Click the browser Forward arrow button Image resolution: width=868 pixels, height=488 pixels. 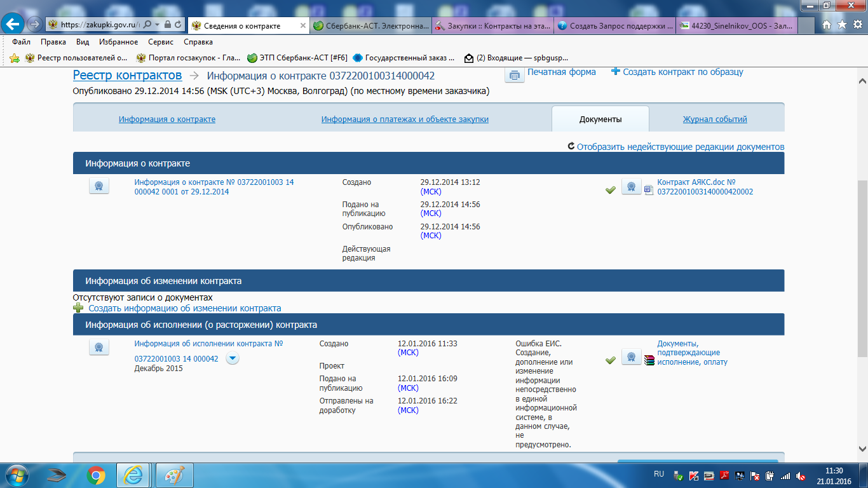35,25
